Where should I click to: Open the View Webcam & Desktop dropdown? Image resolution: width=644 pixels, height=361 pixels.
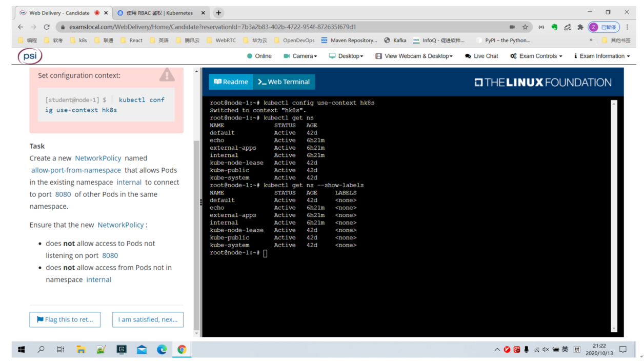414,56
